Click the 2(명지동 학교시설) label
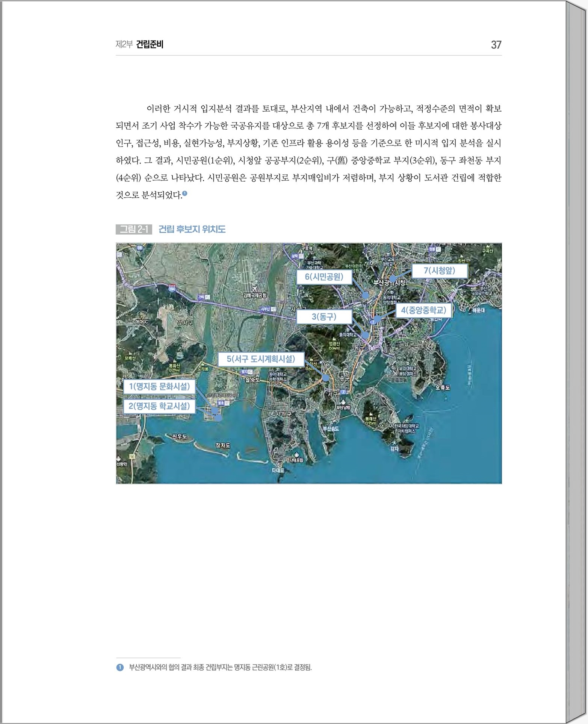 (x=159, y=406)
